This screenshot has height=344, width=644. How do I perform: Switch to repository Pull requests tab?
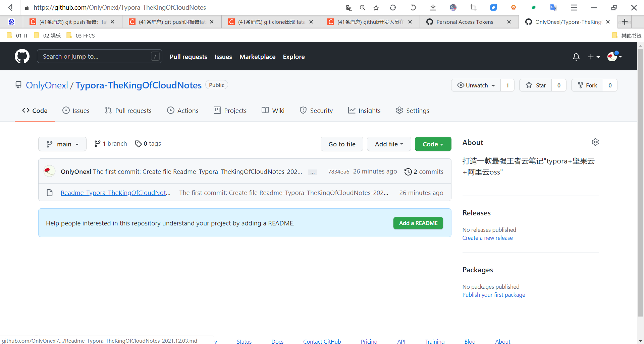coord(128,111)
